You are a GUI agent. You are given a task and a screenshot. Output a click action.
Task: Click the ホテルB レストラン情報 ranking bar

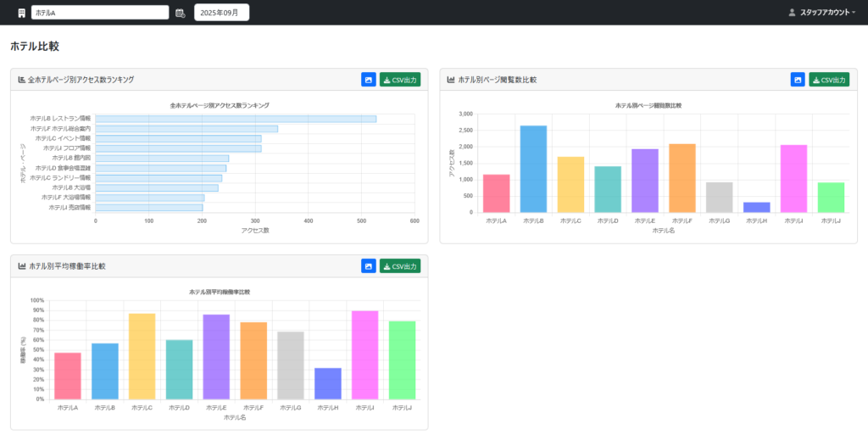(x=236, y=119)
